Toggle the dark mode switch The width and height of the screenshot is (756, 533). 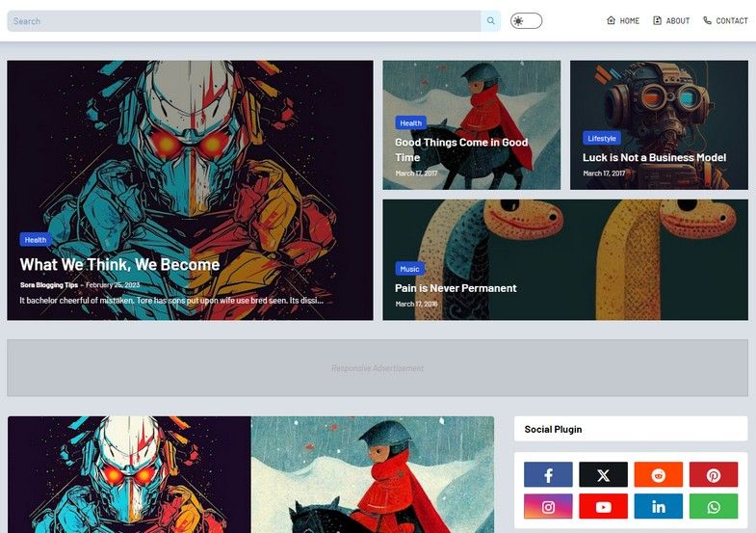(x=526, y=21)
